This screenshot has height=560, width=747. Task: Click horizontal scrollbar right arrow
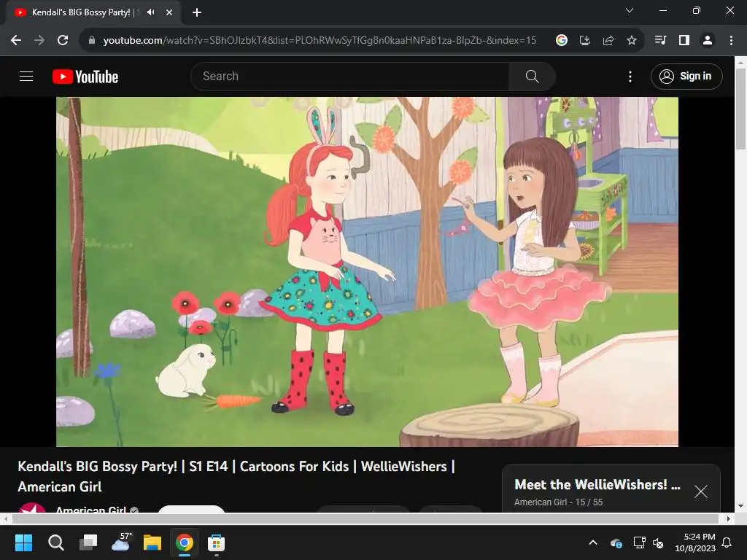[729, 518]
